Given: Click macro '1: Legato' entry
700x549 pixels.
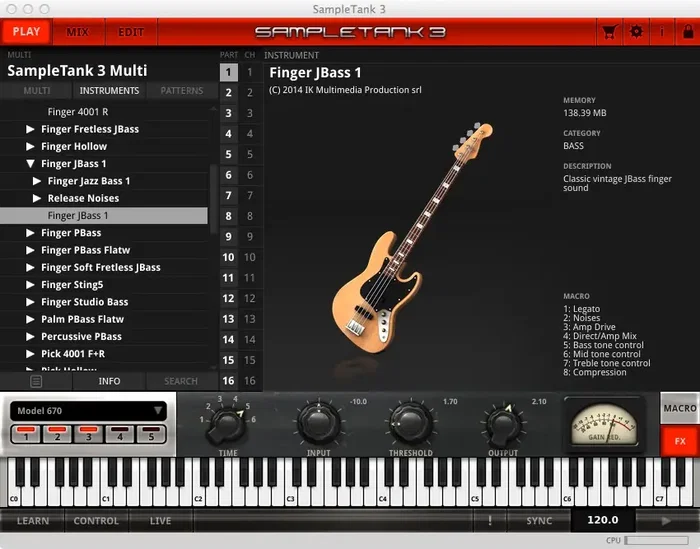Looking at the screenshot, I should (x=582, y=309).
